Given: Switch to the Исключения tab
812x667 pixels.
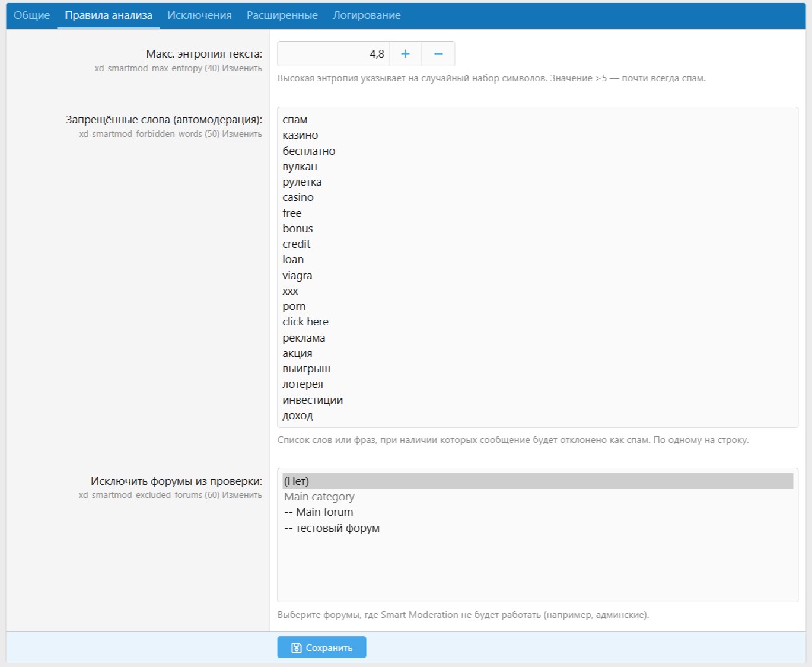Looking at the screenshot, I should point(199,15).
